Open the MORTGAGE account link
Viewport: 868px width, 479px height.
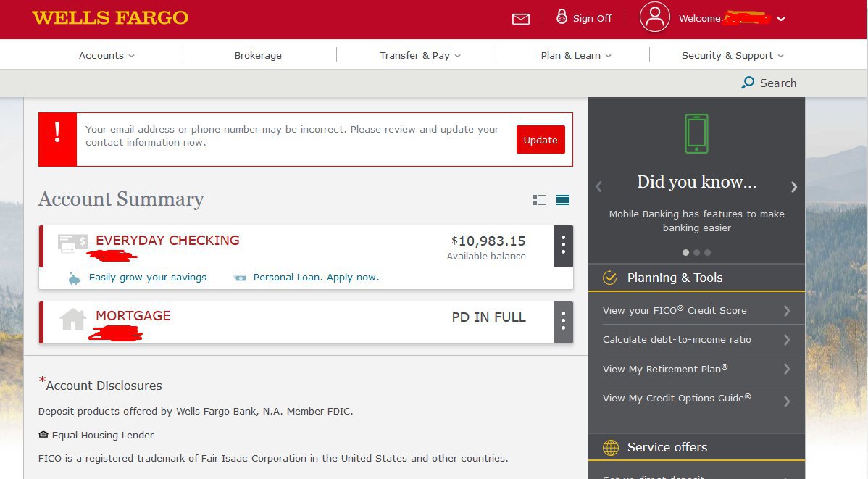133,316
